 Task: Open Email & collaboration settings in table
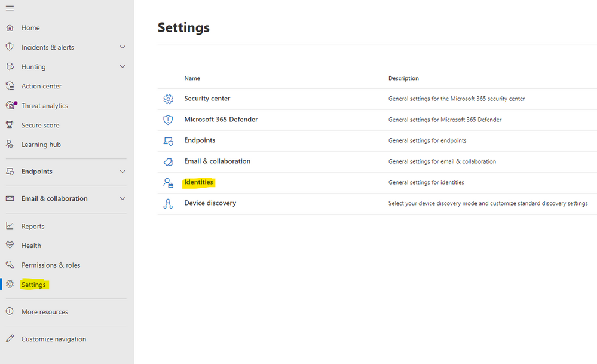[217, 161]
